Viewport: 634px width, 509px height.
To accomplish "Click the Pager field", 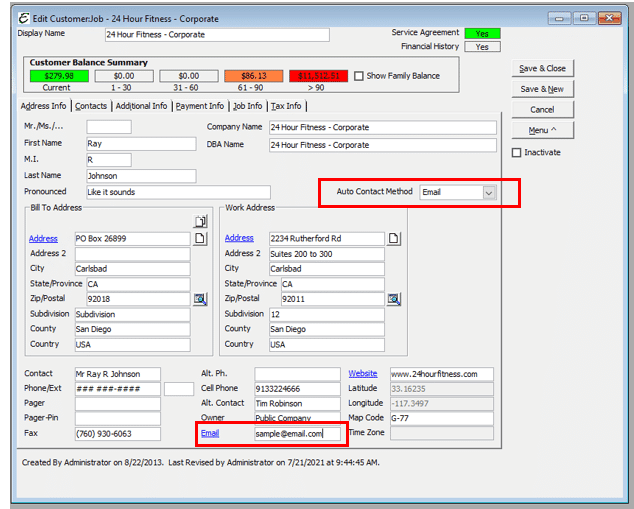I will (x=118, y=404).
